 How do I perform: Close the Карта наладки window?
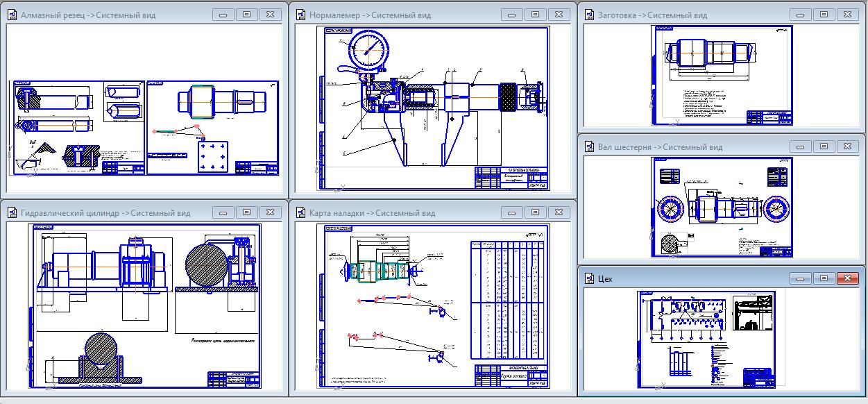pyautogui.click(x=559, y=212)
